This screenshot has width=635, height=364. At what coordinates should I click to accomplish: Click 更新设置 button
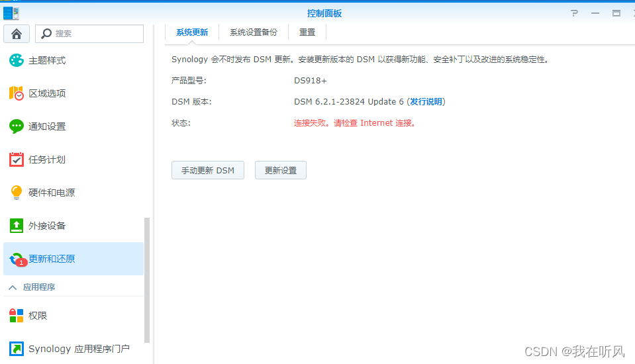coord(281,171)
